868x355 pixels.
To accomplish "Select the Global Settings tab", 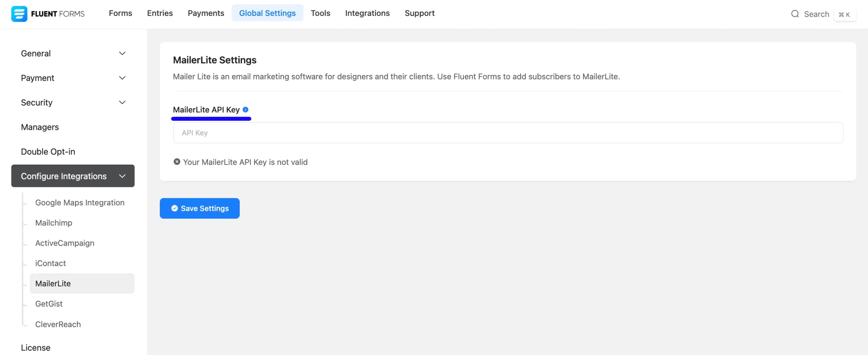I will pyautogui.click(x=268, y=13).
